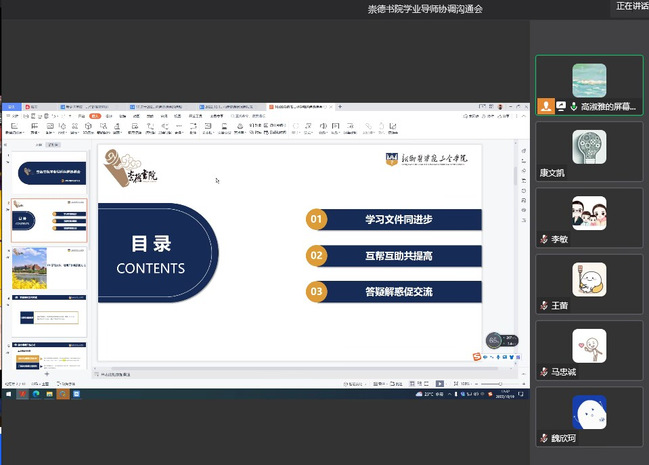
Task: Click the 目录 CONTENTS title shape
Action: pos(151,253)
